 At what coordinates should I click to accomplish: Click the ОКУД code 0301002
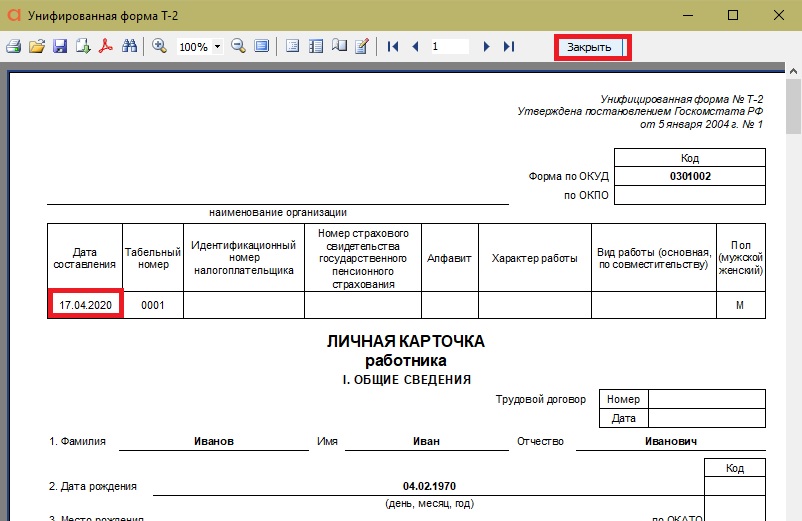click(x=690, y=176)
